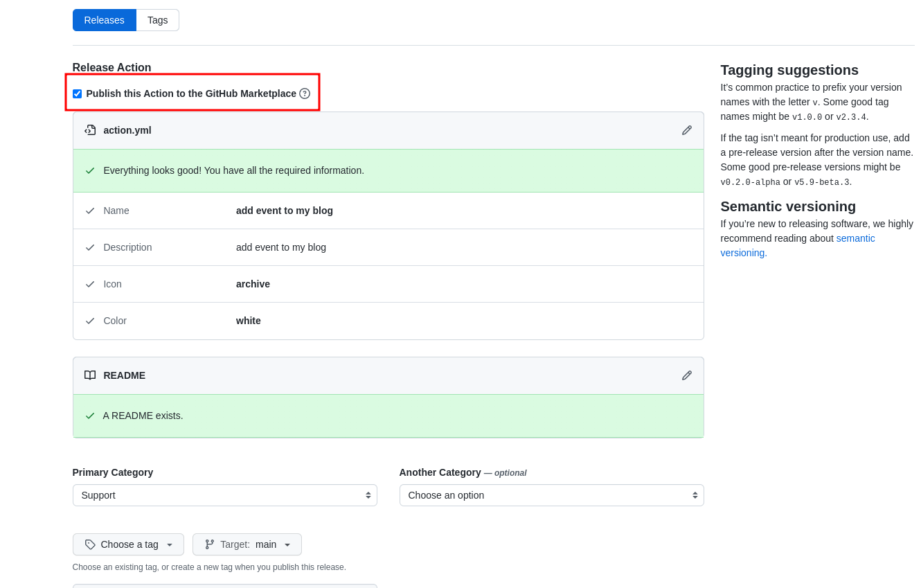
Task: Click the action.yml file code icon
Action: tap(90, 130)
